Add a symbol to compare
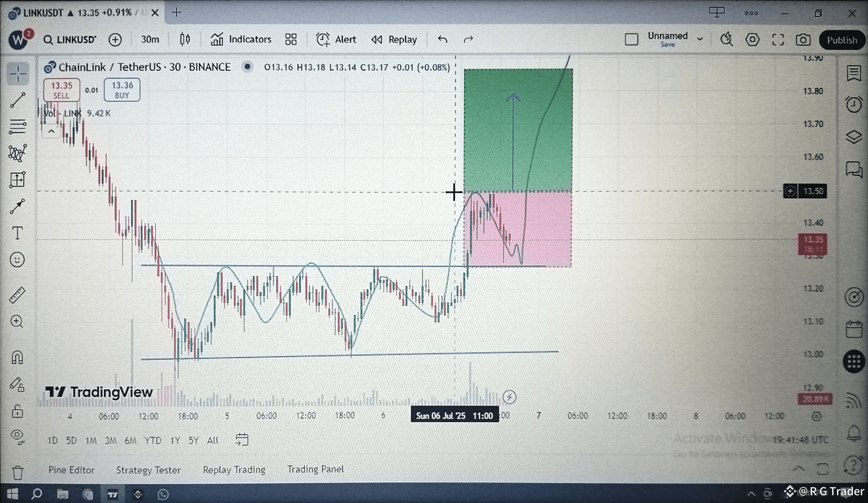 point(115,40)
